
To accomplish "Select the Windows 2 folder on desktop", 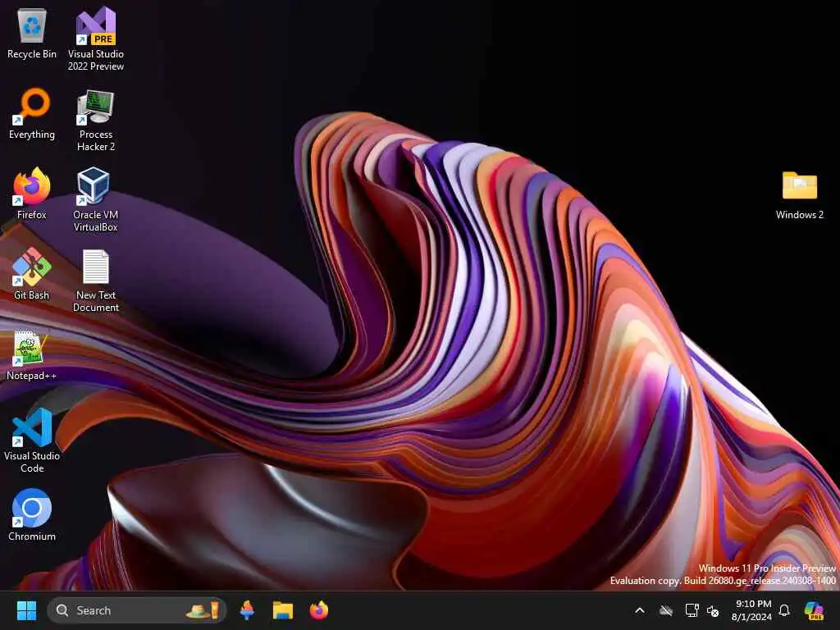I will pos(799,195).
